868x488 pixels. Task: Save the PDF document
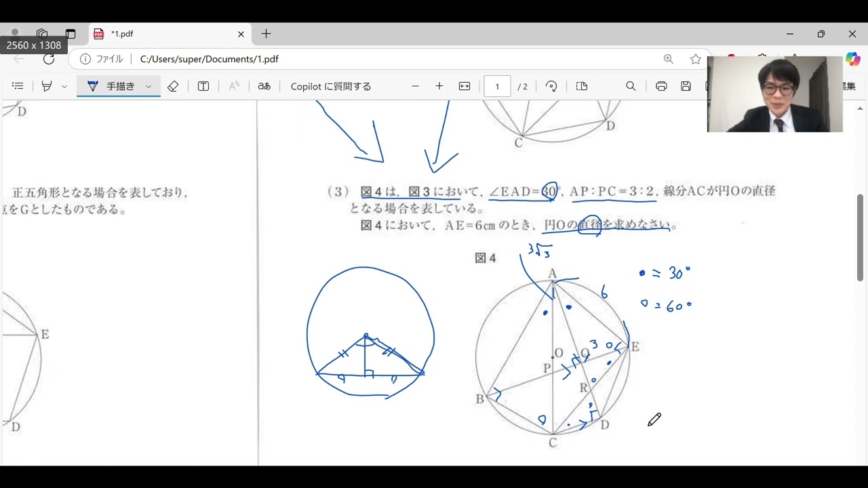pyautogui.click(x=686, y=86)
